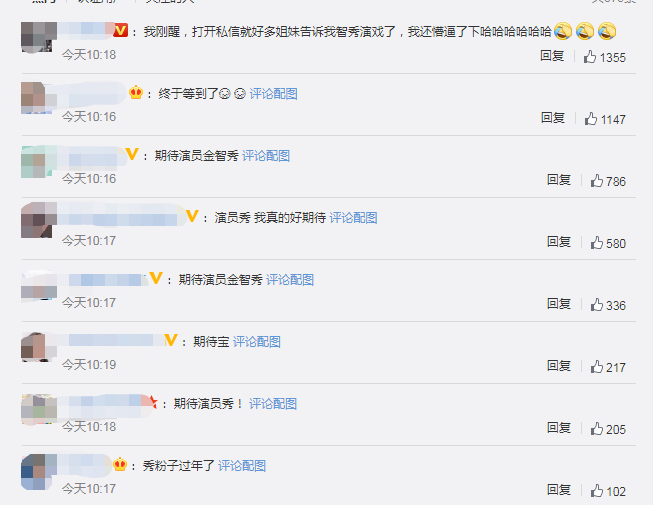The image size is (653, 505).
Task: Click the red V verified badge in first comment
Action: [x=120, y=30]
